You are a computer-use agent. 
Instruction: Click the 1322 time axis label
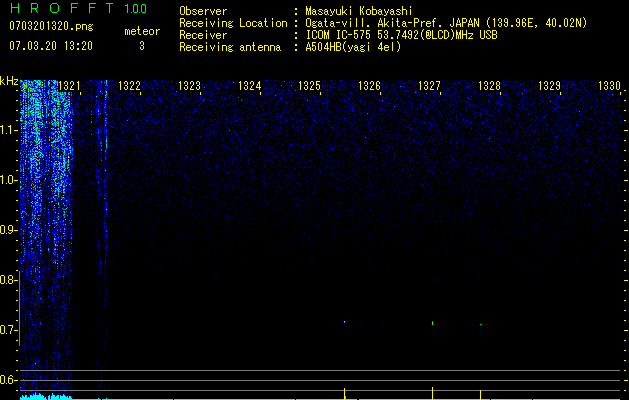click(130, 86)
